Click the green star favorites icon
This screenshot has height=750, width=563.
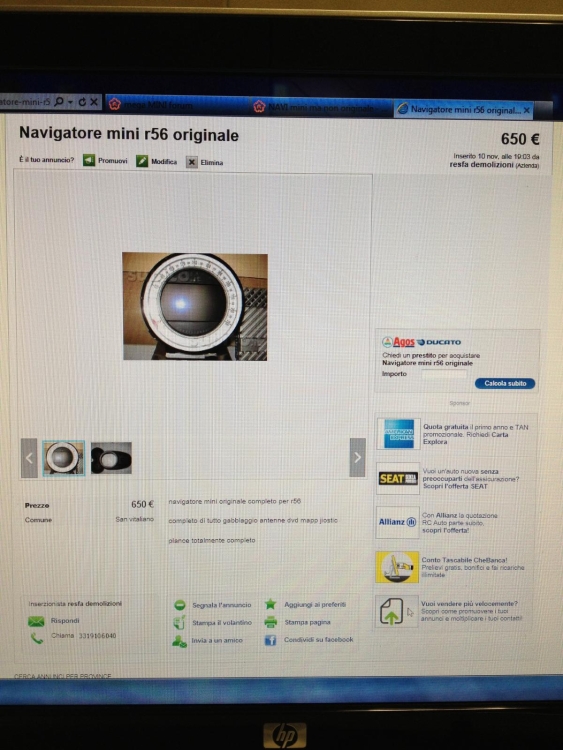tap(271, 604)
